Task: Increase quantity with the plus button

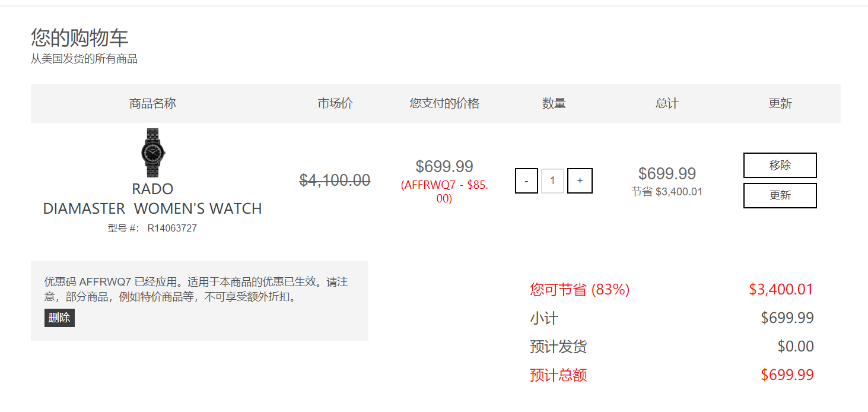Action: point(580,181)
